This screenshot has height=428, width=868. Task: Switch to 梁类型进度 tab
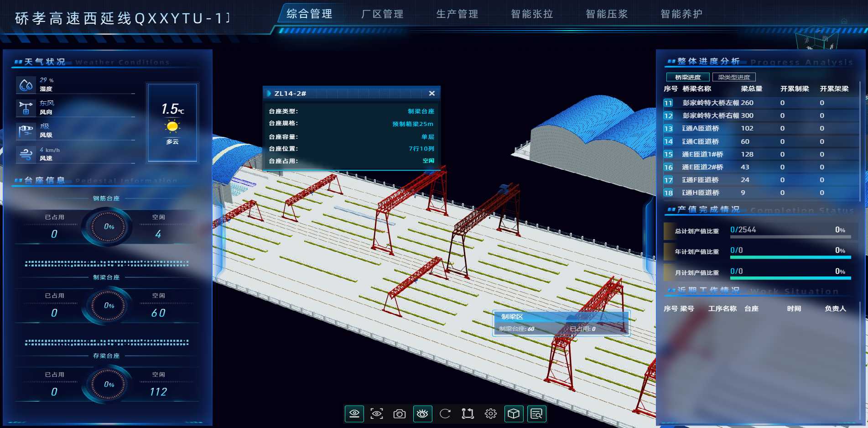click(x=733, y=77)
